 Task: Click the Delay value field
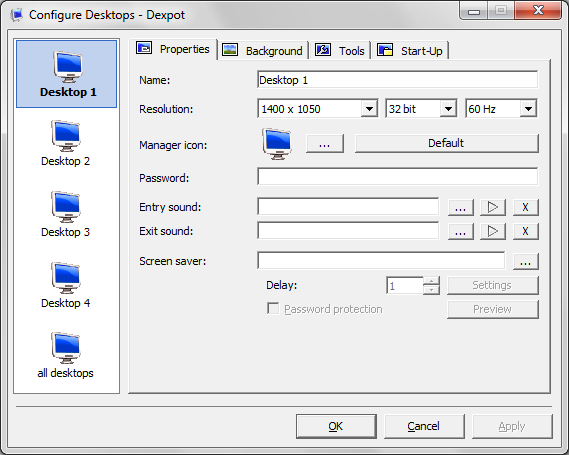coord(405,286)
